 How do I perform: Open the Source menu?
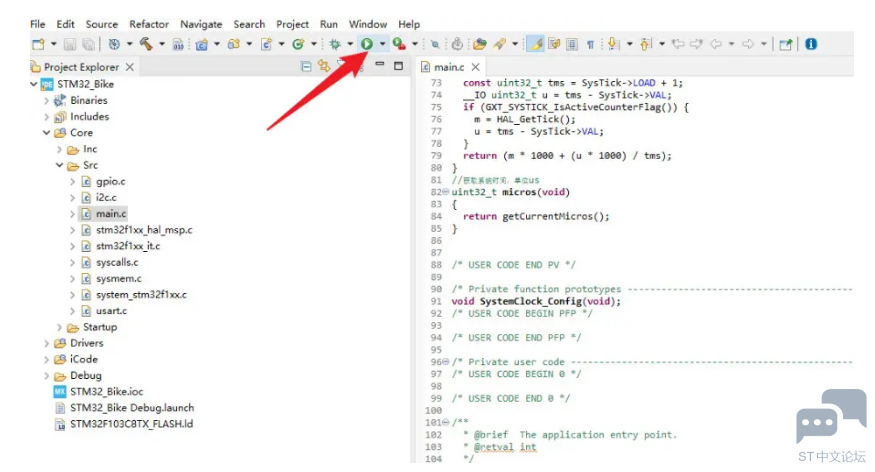click(102, 24)
